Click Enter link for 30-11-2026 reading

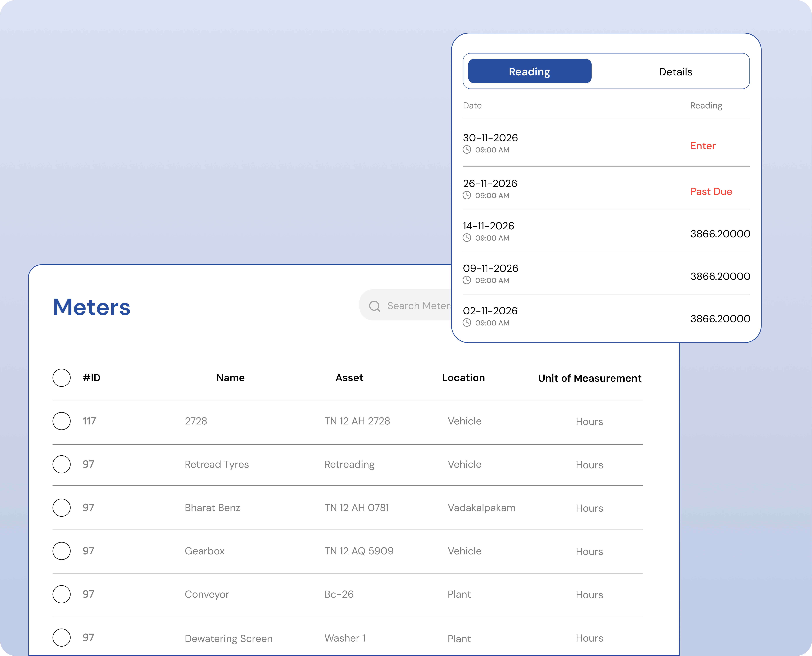pos(703,146)
